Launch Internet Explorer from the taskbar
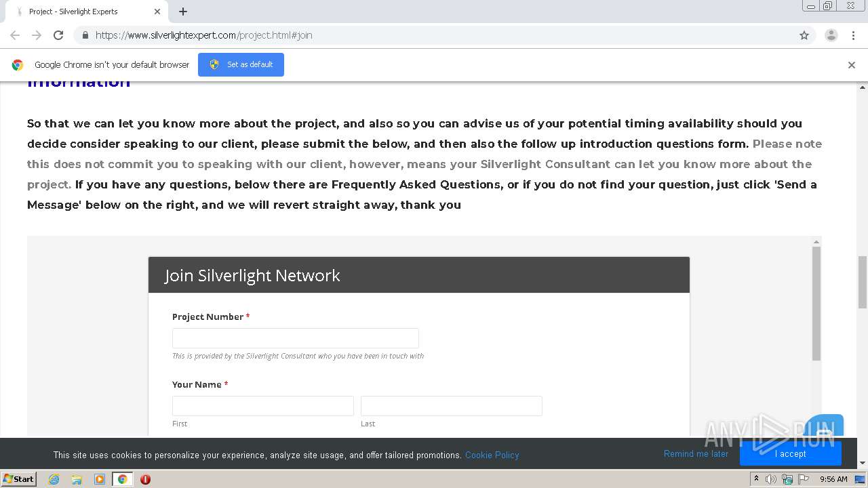The width and height of the screenshot is (868, 488). [54, 479]
